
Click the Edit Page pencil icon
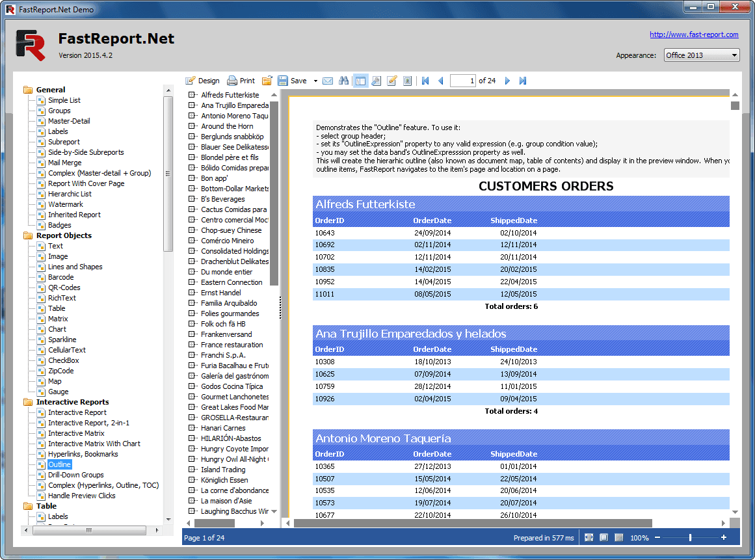pyautogui.click(x=392, y=81)
